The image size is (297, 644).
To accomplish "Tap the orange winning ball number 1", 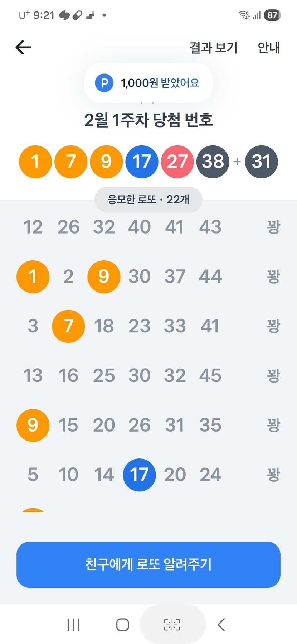I will tap(35, 162).
